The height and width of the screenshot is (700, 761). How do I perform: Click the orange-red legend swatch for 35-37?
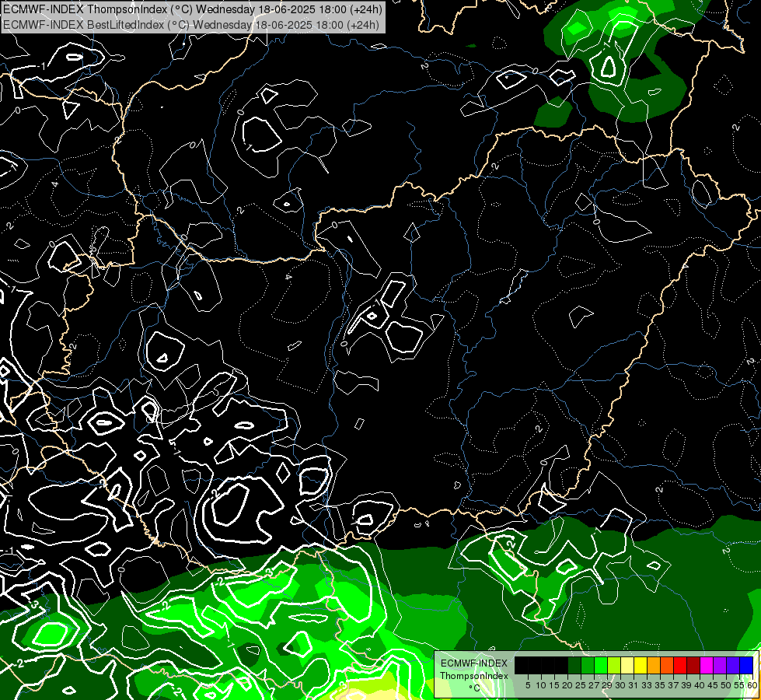(x=667, y=666)
